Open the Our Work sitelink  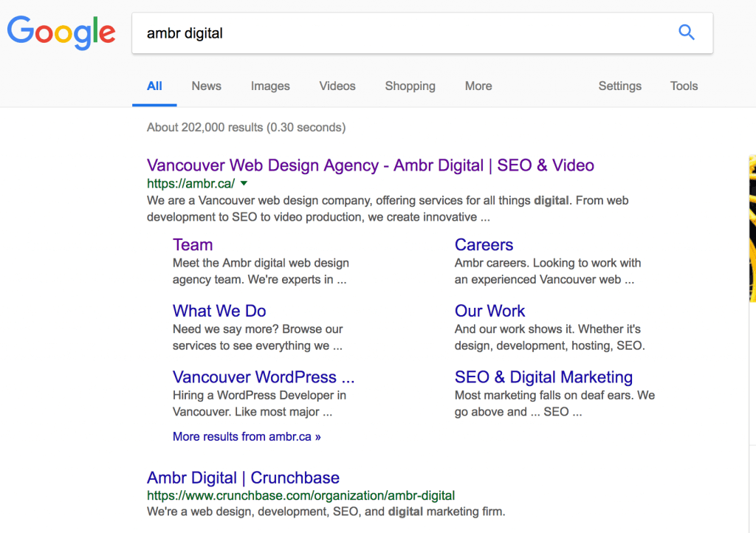tap(490, 311)
